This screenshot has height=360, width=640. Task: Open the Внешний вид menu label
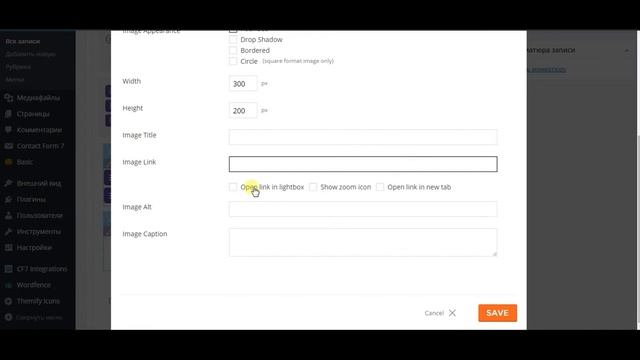(39, 183)
